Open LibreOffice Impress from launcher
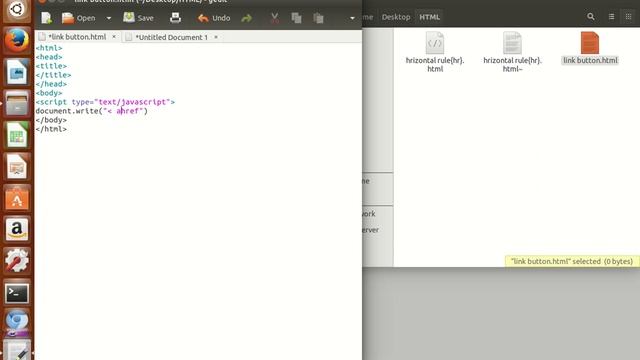Image resolution: width=640 pixels, height=360 pixels. (17, 167)
